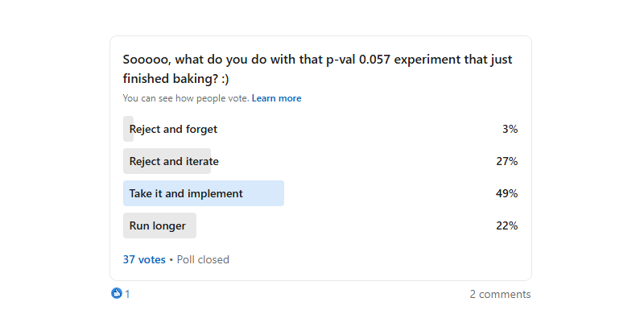Image resolution: width=644 pixels, height=335 pixels.
Task: Click the blue thumbs-up reaction icon
Action: [x=117, y=294]
